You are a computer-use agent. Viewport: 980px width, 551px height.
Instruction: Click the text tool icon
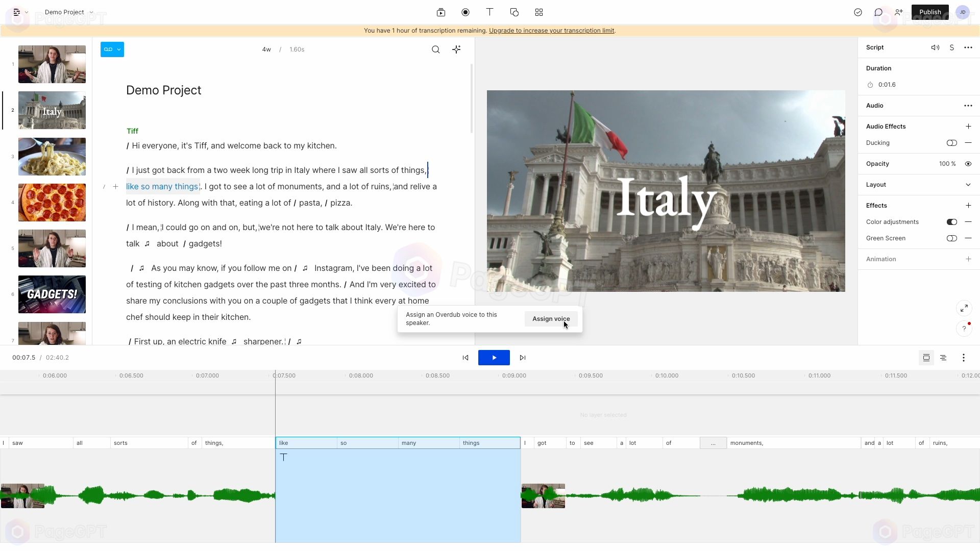[489, 11]
